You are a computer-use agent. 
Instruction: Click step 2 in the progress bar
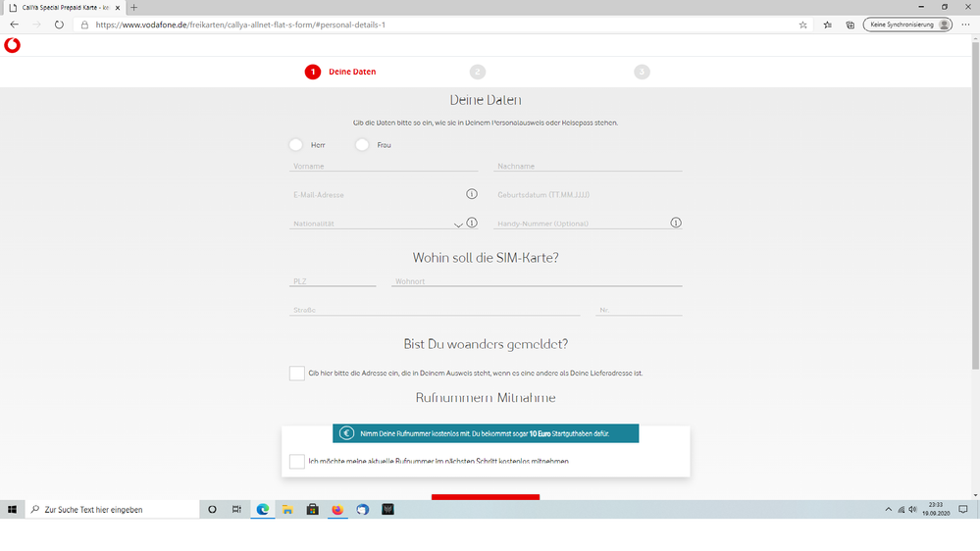pyautogui.click(x=478, y=72)
